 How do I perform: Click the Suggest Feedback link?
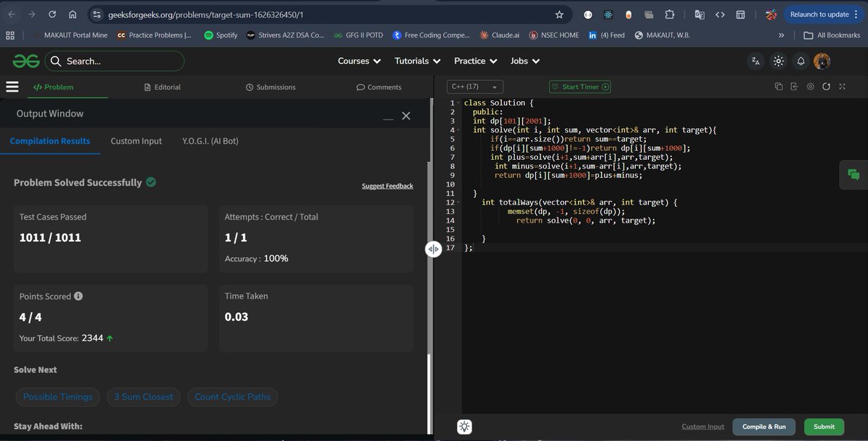(388, 186)
